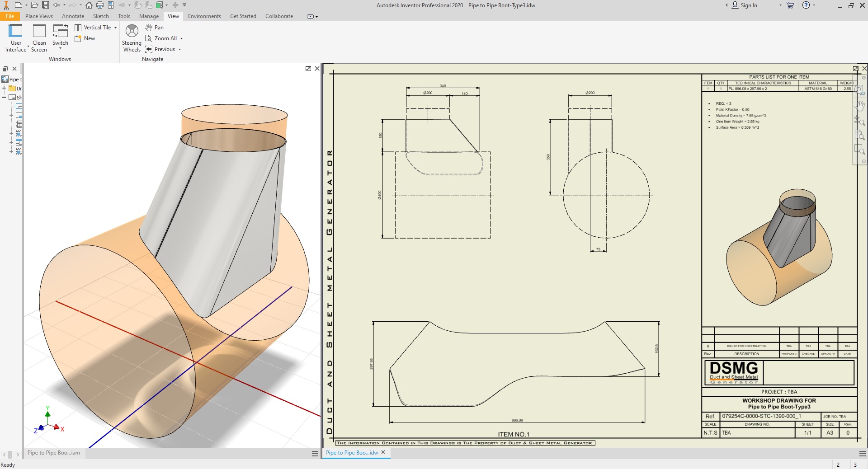The height and width of the screenshot is (469, 868).
Task: Expand the Drawing Resources folder node
Action: point(4,89)
